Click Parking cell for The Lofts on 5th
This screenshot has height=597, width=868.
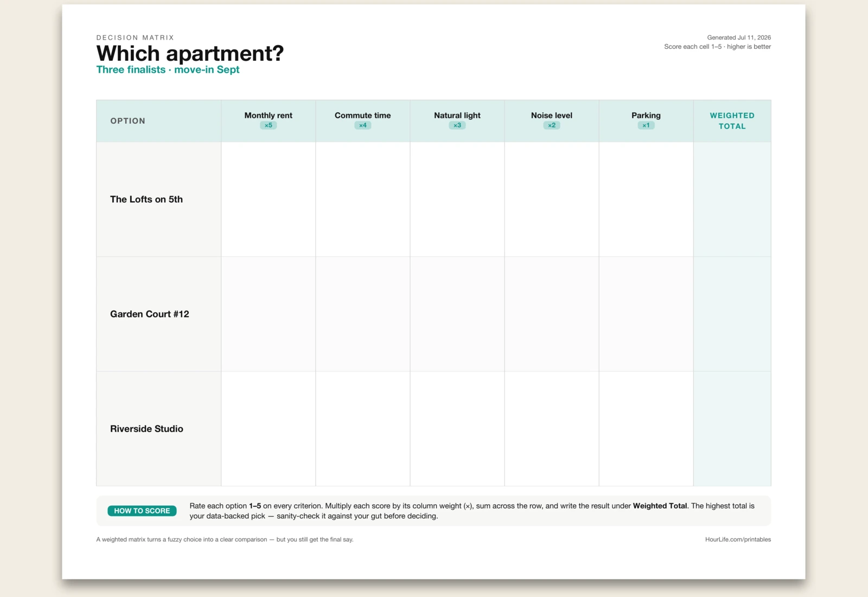coord(646,199)
